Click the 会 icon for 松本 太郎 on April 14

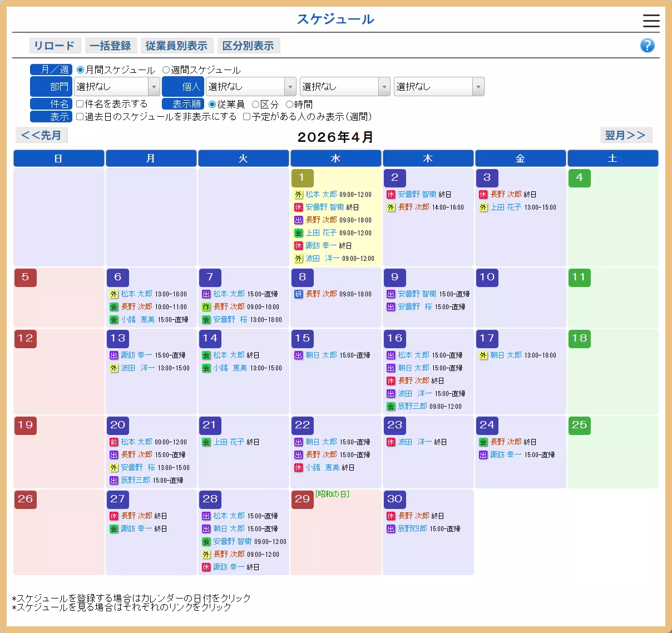pyautogui.click(x=206, y=355)
